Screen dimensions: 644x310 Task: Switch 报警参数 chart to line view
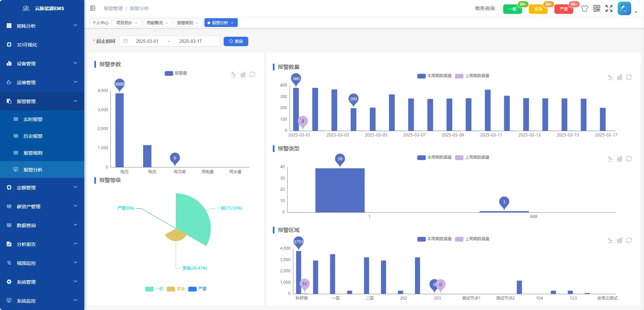pyautogui.click(x=233, y=74)
